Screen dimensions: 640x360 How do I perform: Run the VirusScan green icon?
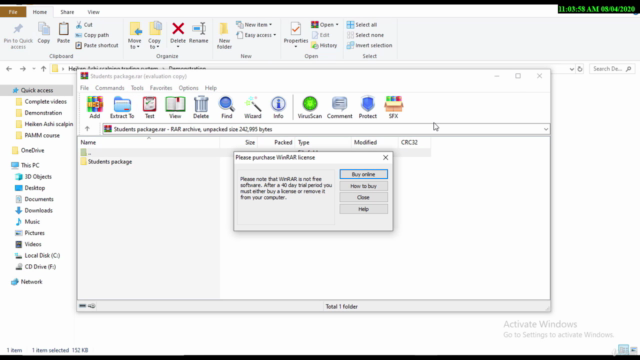click(310, 107)
